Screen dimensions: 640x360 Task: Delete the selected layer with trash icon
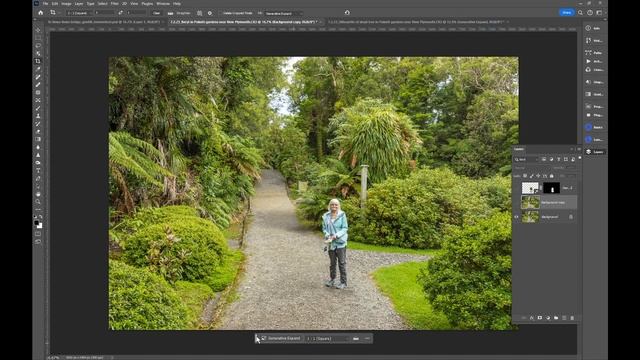pyautogui.click(x=572, y=318)
